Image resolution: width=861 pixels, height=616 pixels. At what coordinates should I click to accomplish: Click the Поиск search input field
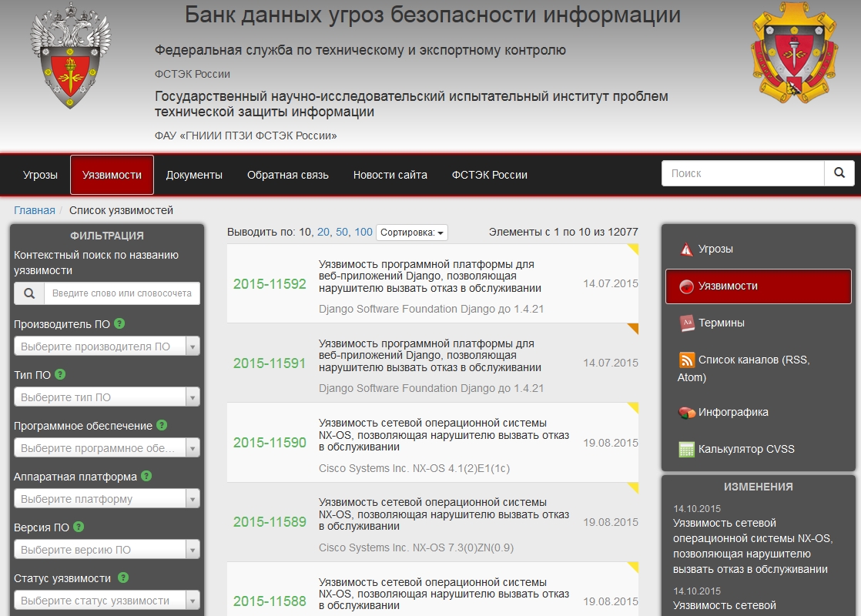(x=742, y=173)
